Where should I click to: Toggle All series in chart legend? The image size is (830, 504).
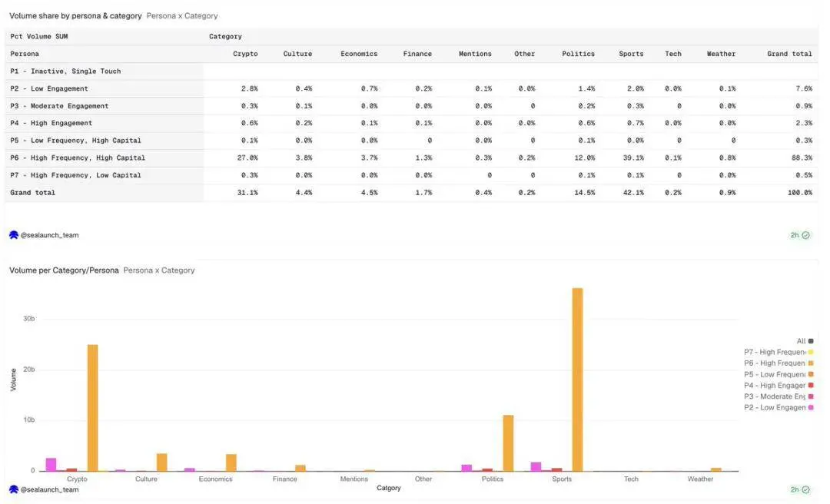point(805,341)
